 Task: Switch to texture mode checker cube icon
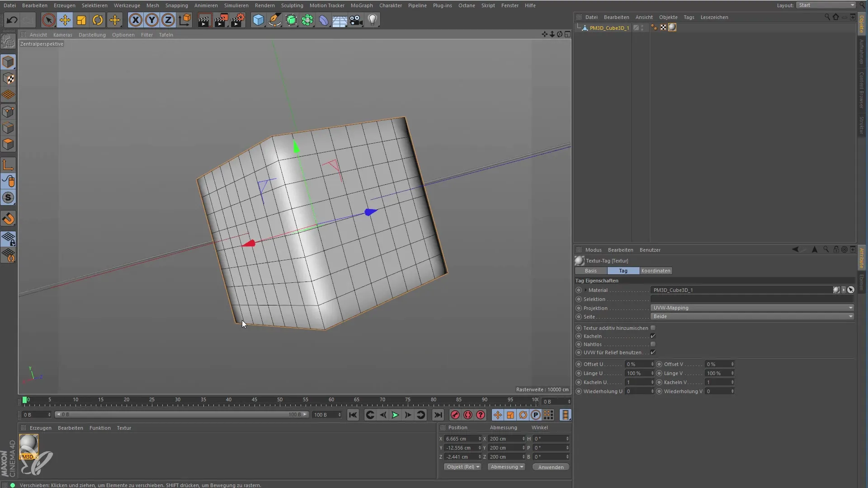[8, 79]
